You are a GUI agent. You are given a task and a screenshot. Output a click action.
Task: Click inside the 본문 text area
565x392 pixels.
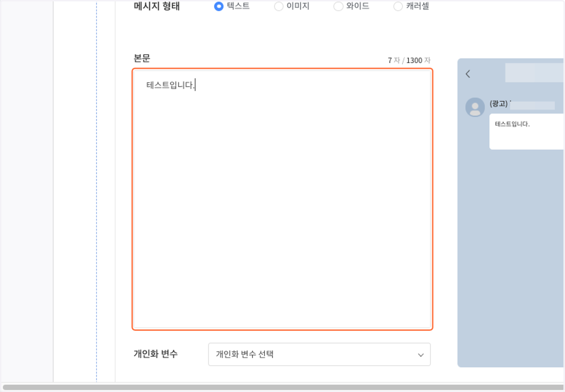282,199
